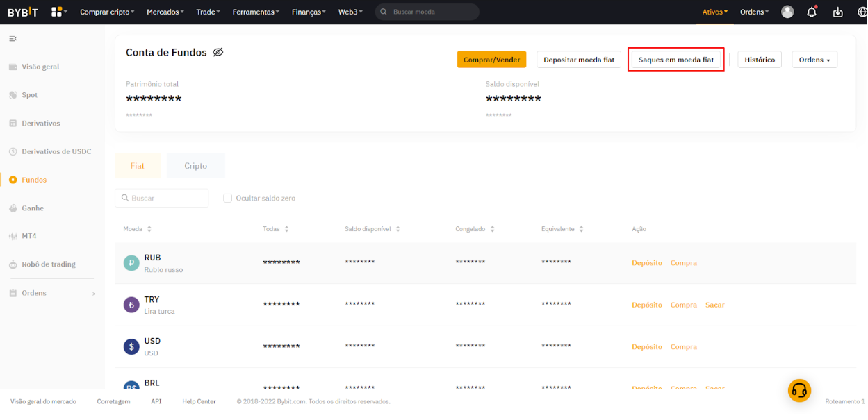Open the notifications bell icon
Screen dimensions: 868x420
click(x=811, y=12)
